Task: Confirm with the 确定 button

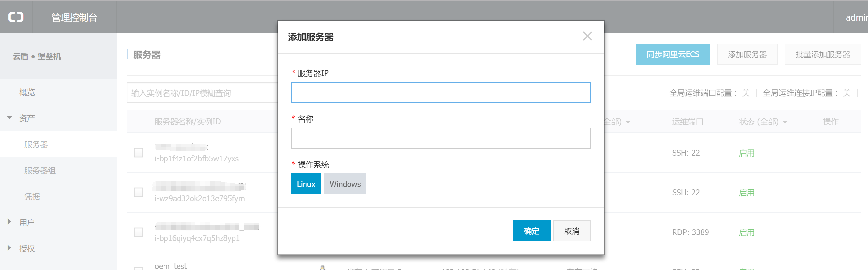Action: pyautogui.click(x=532, y=231)
